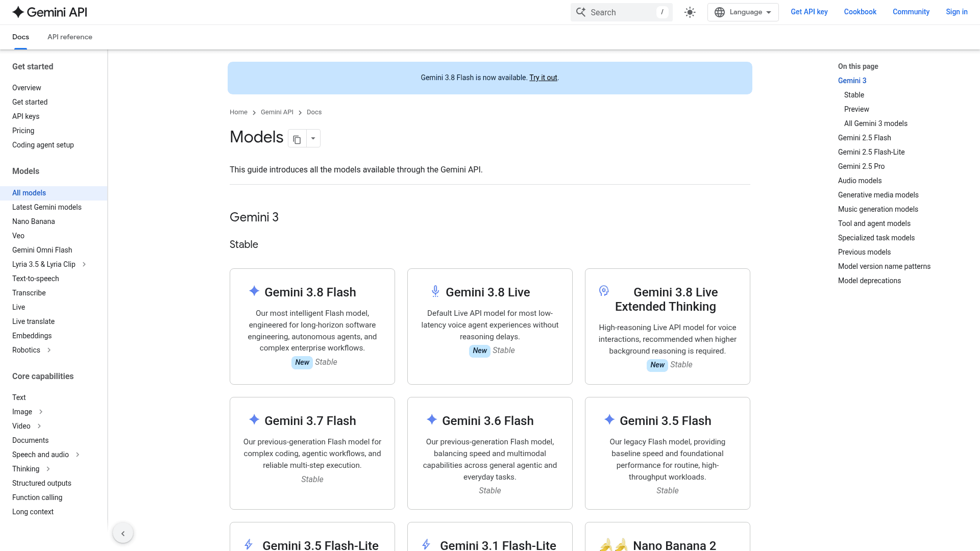Click the banana icon on Nano Banana 2 card
The image size is (980, 551).
614,545
